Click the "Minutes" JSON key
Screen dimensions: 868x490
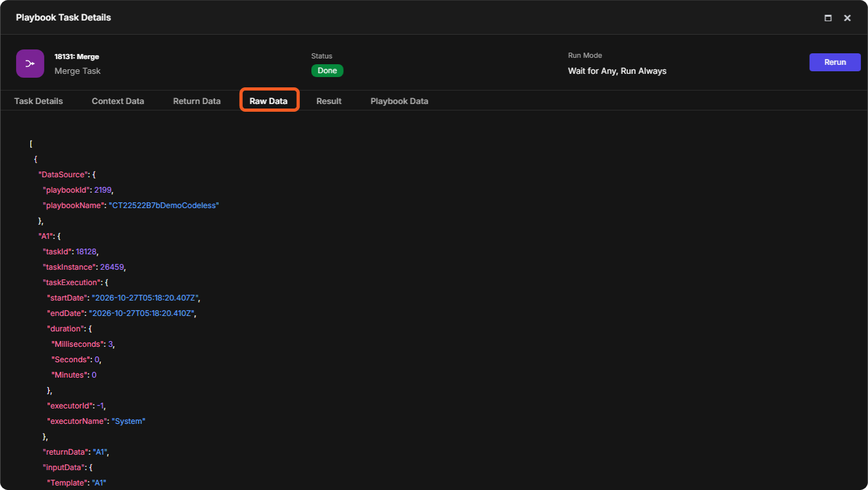[x=71, y=375]
